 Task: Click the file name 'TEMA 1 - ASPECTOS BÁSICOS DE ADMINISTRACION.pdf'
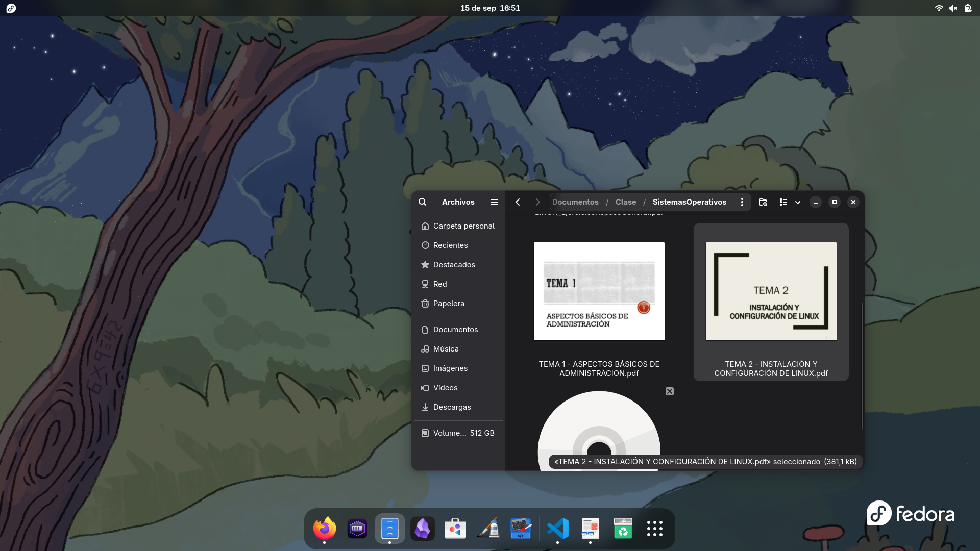[x=599, y=369]
